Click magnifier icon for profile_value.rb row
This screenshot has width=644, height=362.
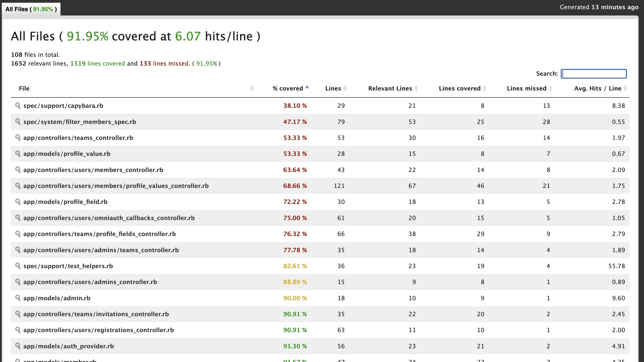coord(18,154)
